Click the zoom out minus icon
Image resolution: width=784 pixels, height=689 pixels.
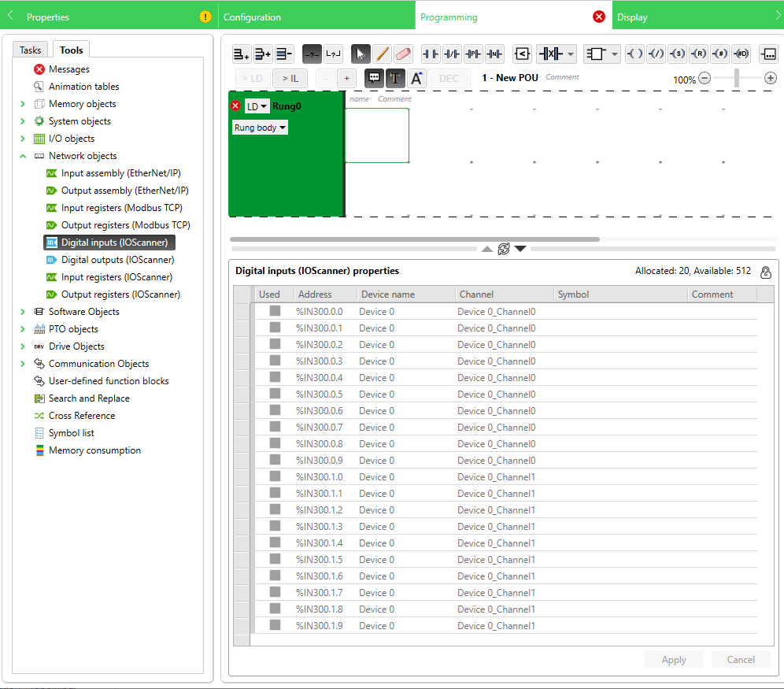704,78
